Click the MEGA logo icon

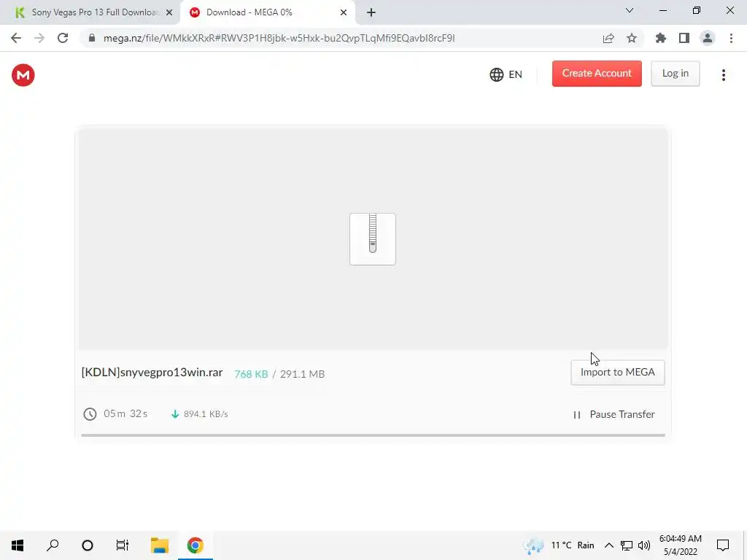(x=23, y=75)
